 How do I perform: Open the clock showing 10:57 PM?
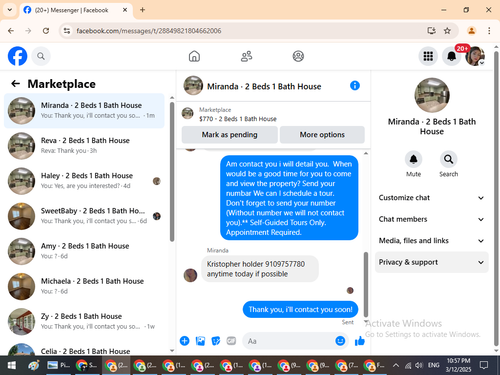tap(458, 365)
